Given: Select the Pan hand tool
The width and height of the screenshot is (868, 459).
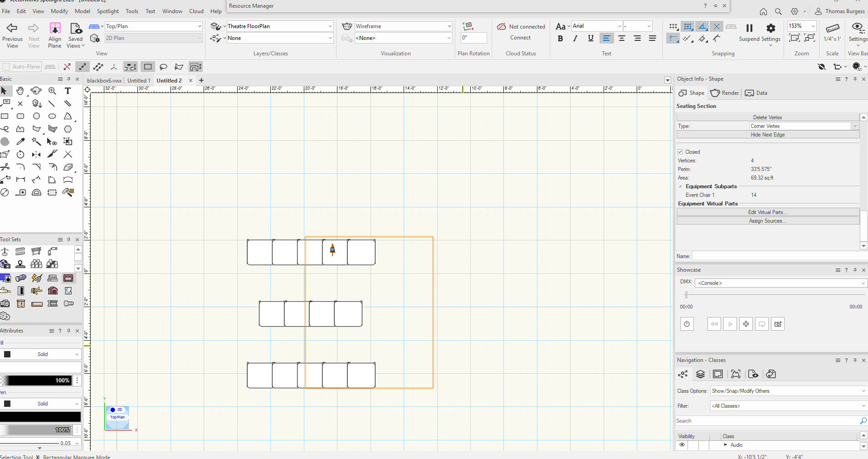Looking at the screenshot, I should pos(20,91).
